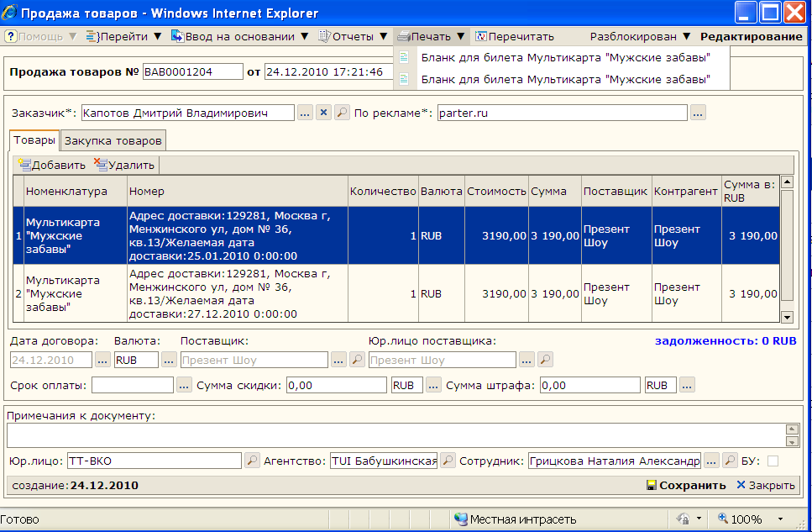This screenshot has height=532, width=812.
Task: Click the notes area scrollbar down arrow
Action: (x=793, y=442)
